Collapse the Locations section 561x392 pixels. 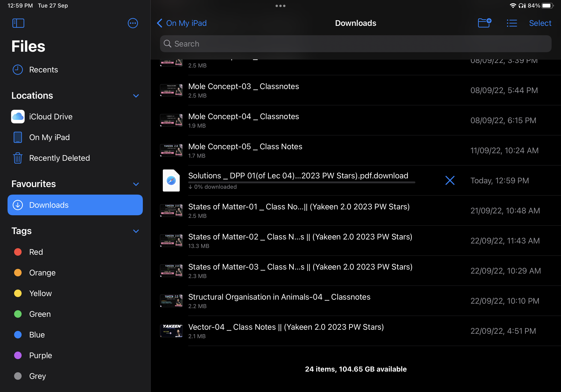click(136, 96)
